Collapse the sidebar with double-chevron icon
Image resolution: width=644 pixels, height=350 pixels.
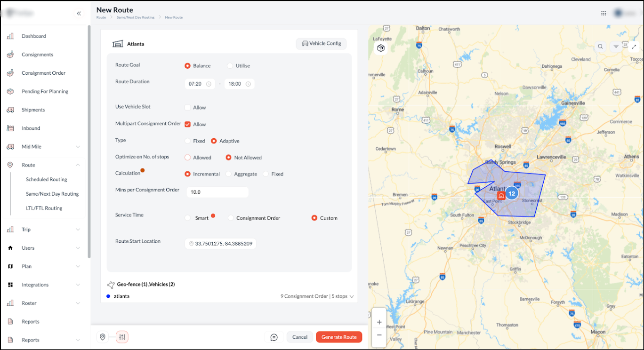click(x=79, y=14)
